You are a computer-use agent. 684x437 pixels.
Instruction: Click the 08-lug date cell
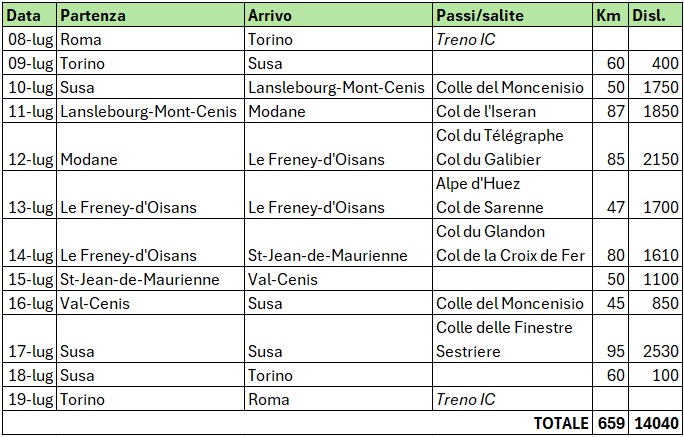[29, 39]
